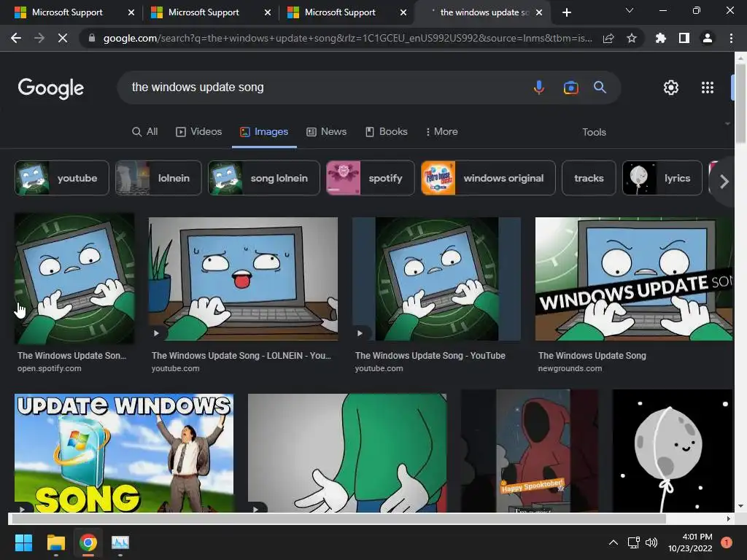Start voice search with the microphone
This screenshot has width=747, height=560.
click(539, 87)
